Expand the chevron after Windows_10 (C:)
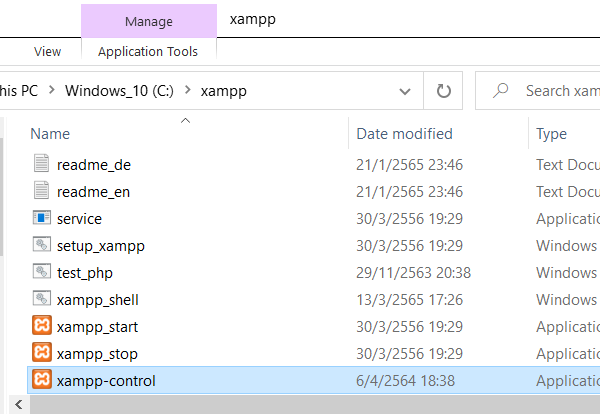 (187, 91)
